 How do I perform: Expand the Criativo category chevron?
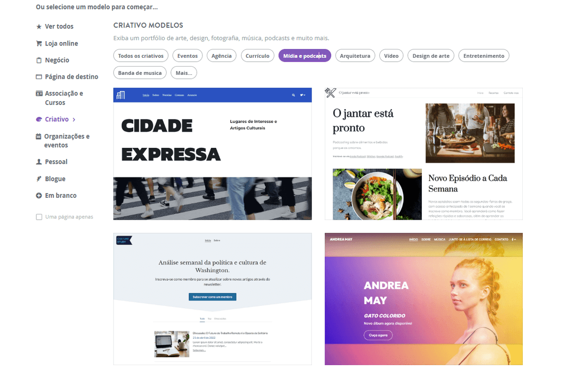(74, 119)
